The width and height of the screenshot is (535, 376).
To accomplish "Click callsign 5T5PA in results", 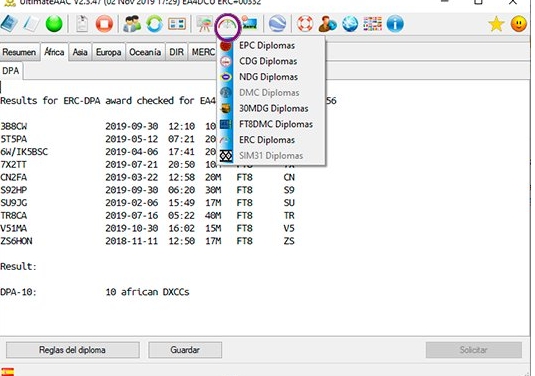I will tap(14, 139).
